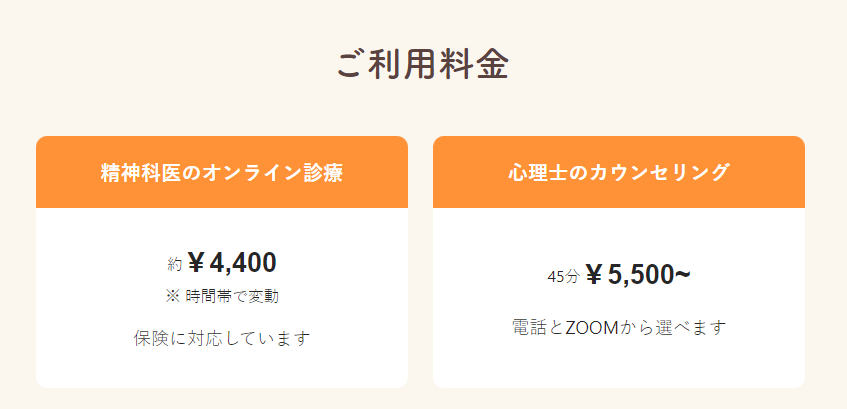Select the 精神科医のオンライン診療 card header

tap(222, 172)
